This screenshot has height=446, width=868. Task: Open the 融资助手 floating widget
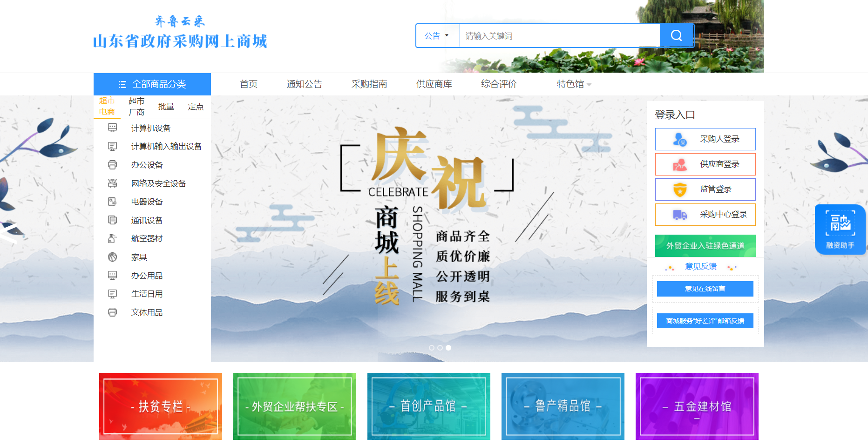coord(840,230)
